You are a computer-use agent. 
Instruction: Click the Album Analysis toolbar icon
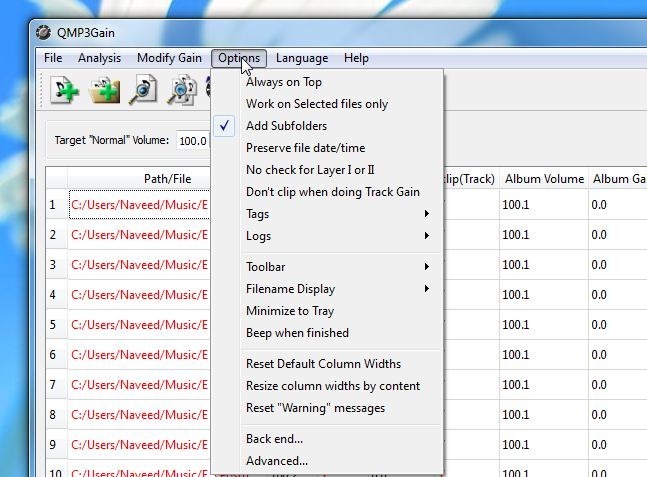coord(182,89)
